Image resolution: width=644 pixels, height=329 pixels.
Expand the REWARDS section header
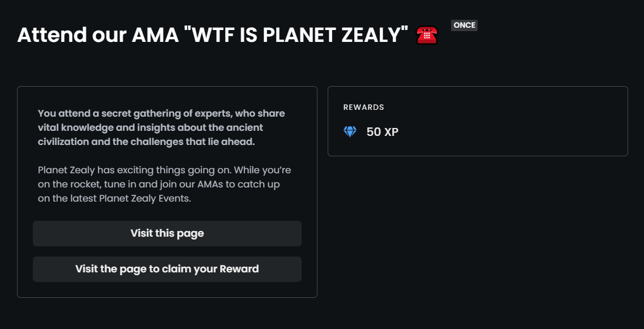tap(363, 107)
